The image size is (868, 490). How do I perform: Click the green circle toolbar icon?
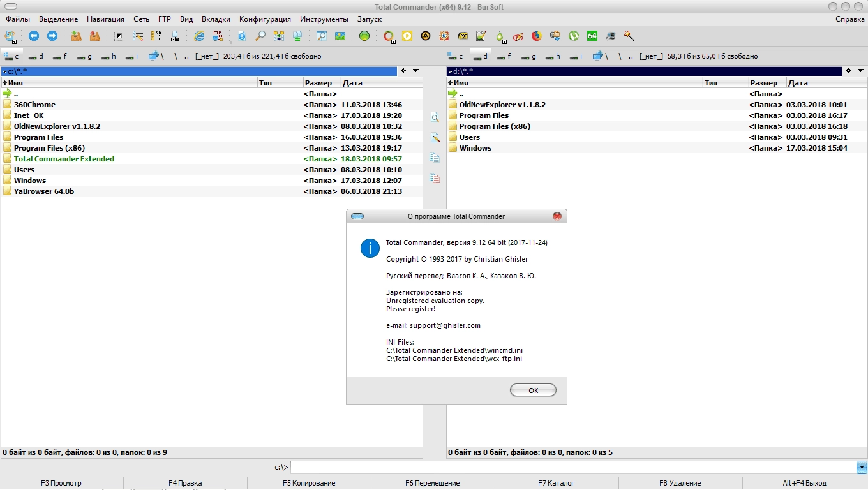pyautogui.click(x=364, y=36)
